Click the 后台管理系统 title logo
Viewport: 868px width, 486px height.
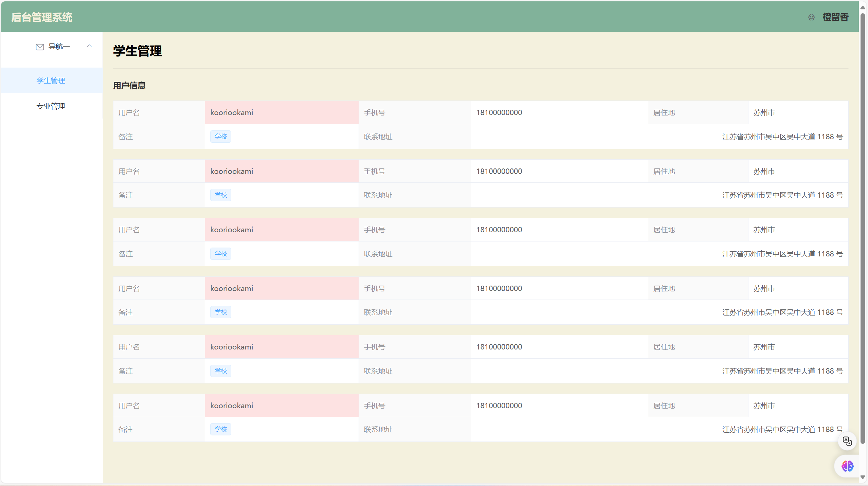(42, 17)
